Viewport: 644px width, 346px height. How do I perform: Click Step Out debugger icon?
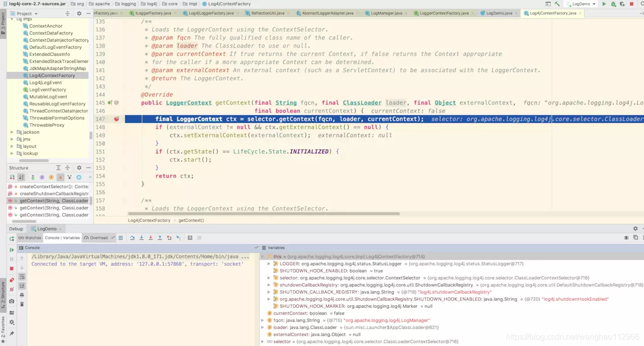[x=160, y=238]
